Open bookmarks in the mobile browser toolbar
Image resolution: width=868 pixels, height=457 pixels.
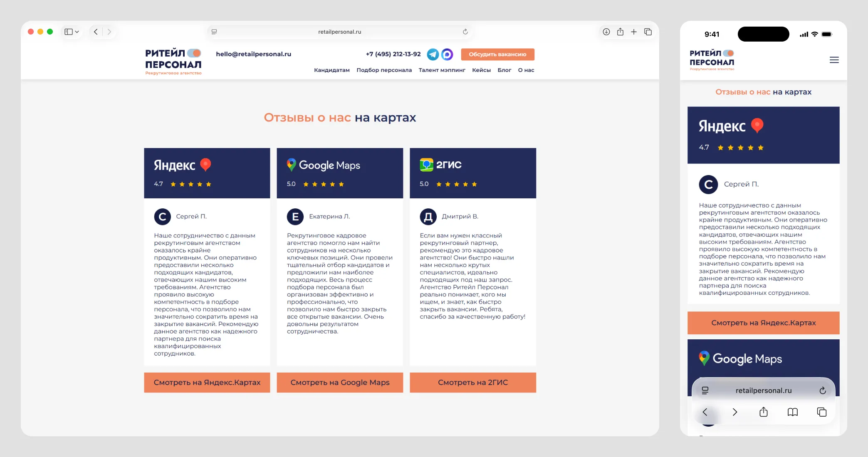tap(793, 412)
